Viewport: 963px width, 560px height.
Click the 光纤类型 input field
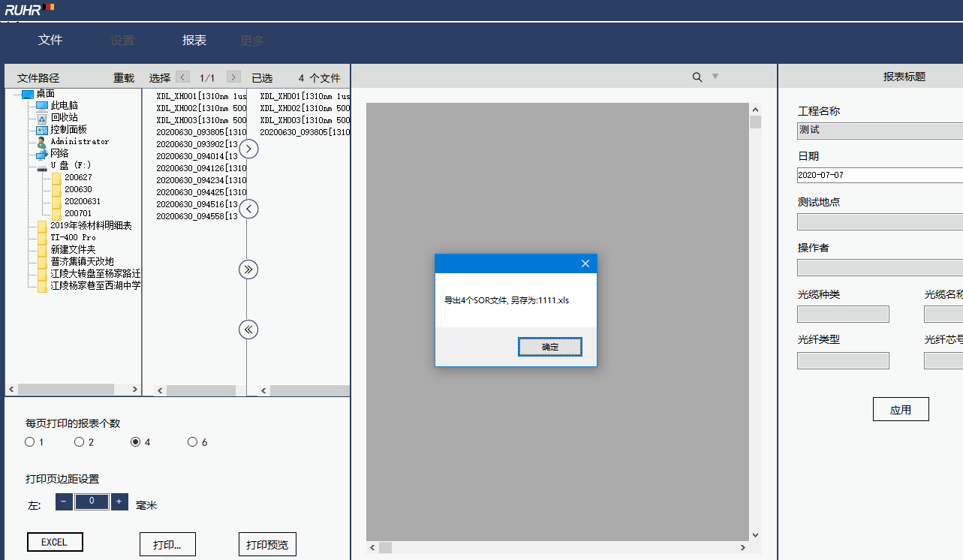[843, 360]
